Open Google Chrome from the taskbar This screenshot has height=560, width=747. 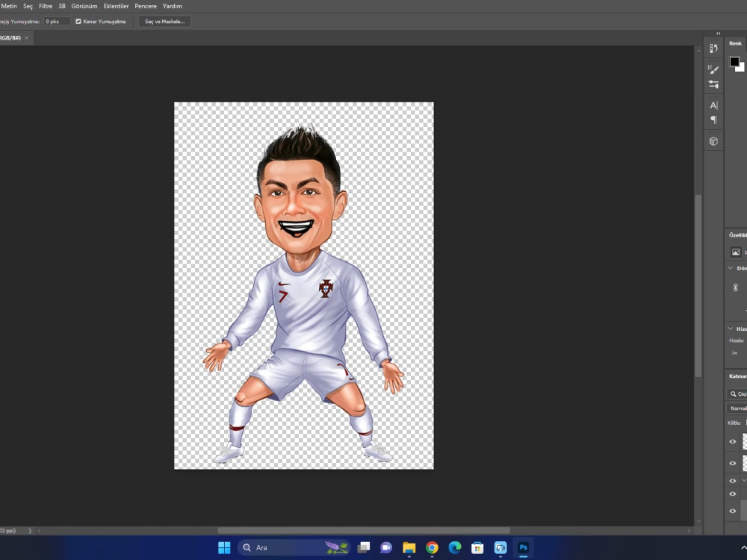point(432,547)
